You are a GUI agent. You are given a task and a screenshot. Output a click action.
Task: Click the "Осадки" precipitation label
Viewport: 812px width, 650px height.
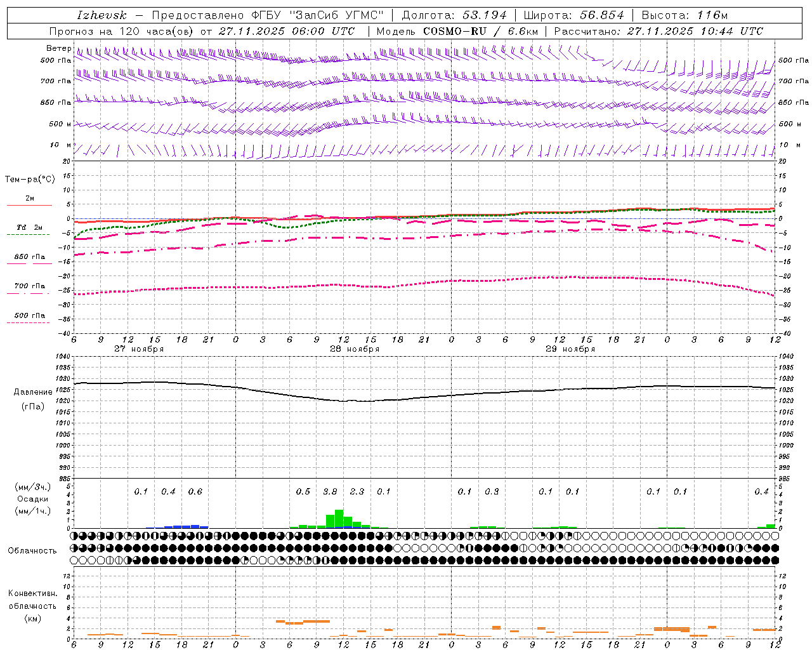click(x=32, y=499)
